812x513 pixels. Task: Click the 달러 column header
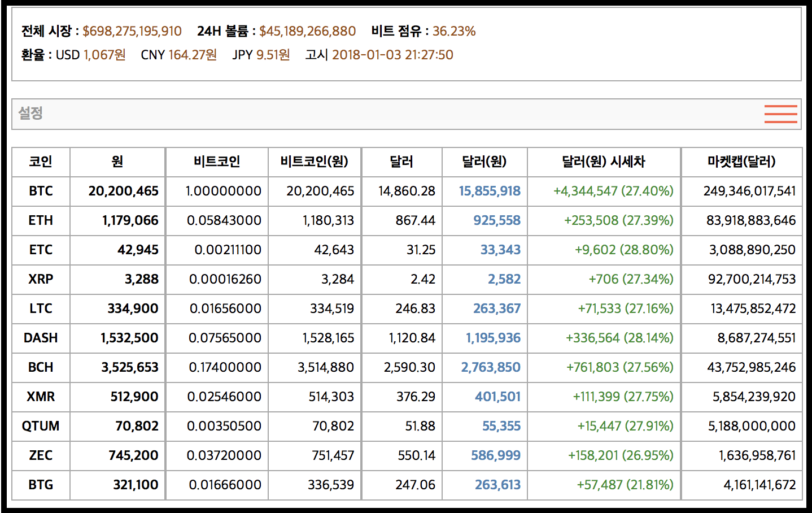click(401, 162)
